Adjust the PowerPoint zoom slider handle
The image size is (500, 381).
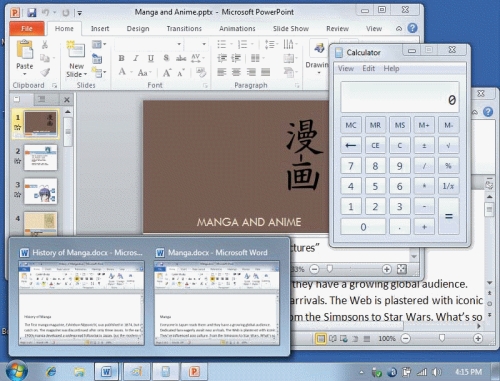coord(330,269)
